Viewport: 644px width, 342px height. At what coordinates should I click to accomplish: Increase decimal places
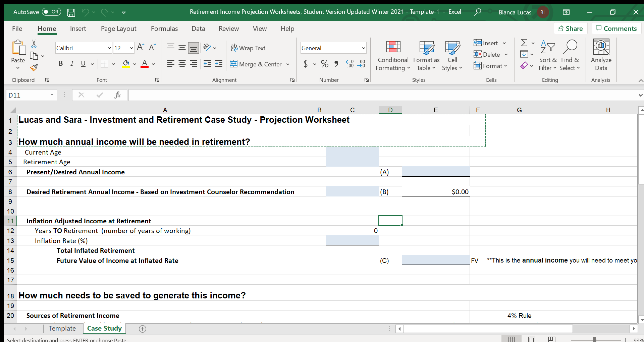click(x=350, y=64)
